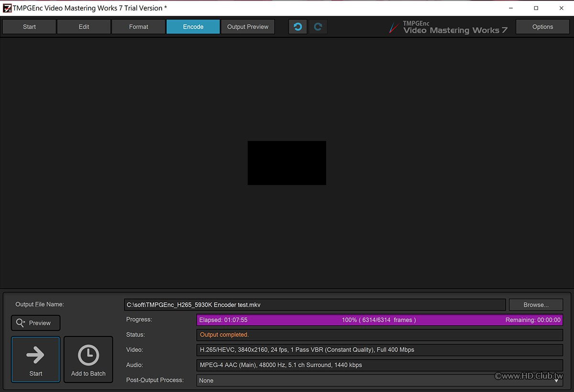The width and height of the screenshot is (574, 392).
Task: Select the Encode tab
Action: pyautogui.click(x=193, y=27)
